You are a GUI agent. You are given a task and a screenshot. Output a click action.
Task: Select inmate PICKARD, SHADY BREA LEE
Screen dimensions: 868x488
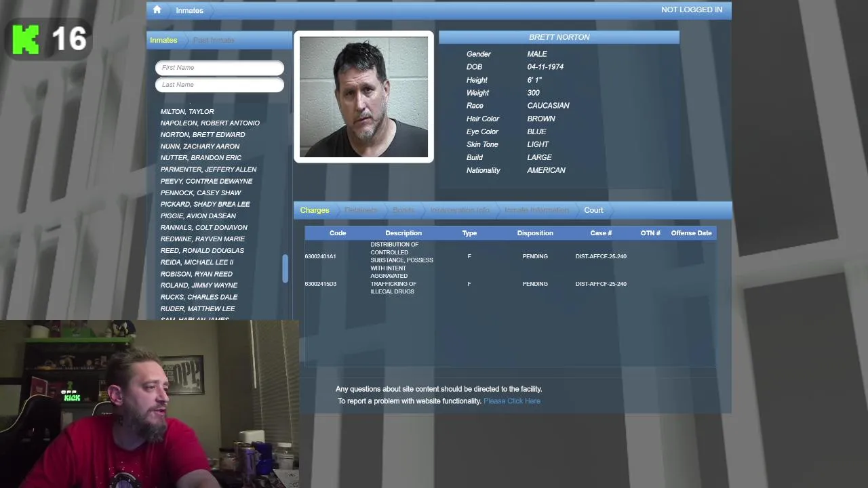tap(205, 205)
